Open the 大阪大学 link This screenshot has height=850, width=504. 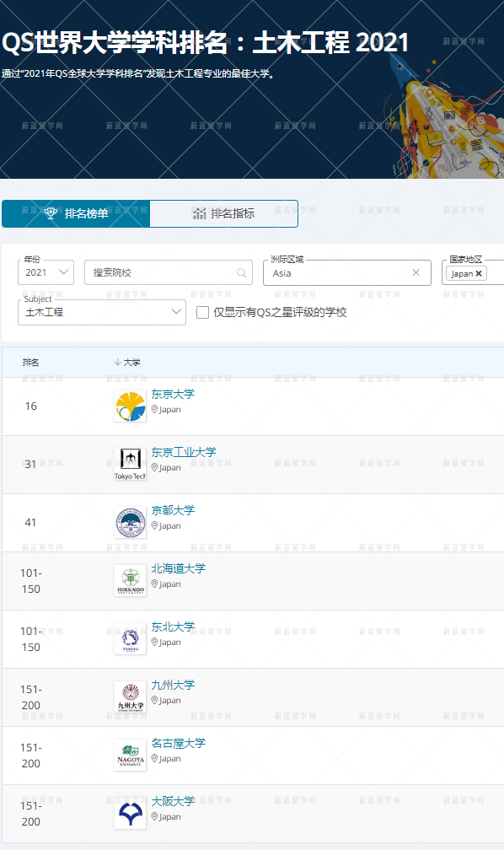173,801
